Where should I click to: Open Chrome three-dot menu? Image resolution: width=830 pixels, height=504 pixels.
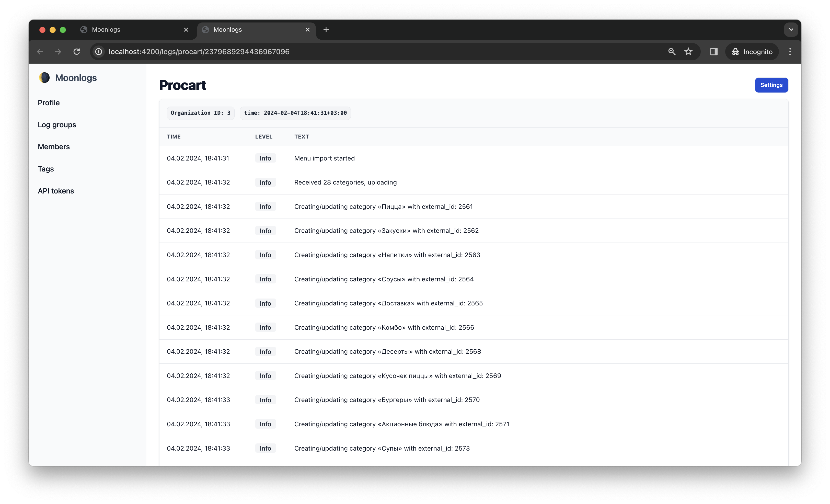[x=790, y=52]
